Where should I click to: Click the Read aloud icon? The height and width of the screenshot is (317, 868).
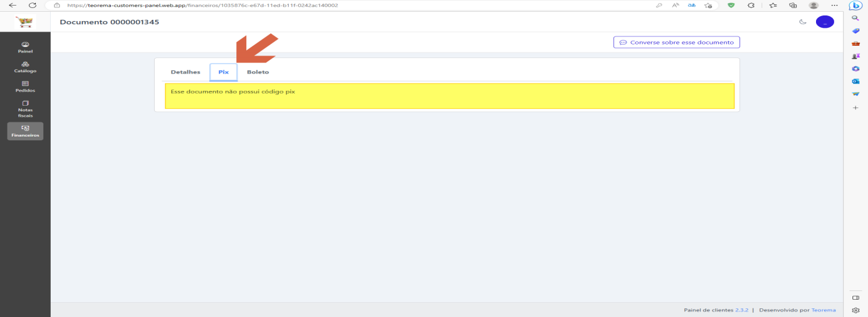[x=676, y=5]
